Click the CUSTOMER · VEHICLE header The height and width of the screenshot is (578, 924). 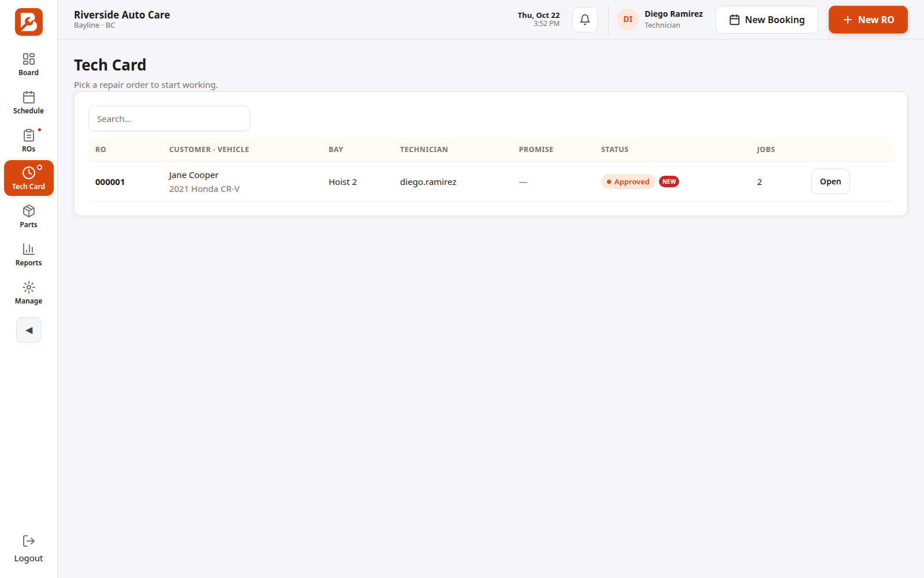[209, 150]
